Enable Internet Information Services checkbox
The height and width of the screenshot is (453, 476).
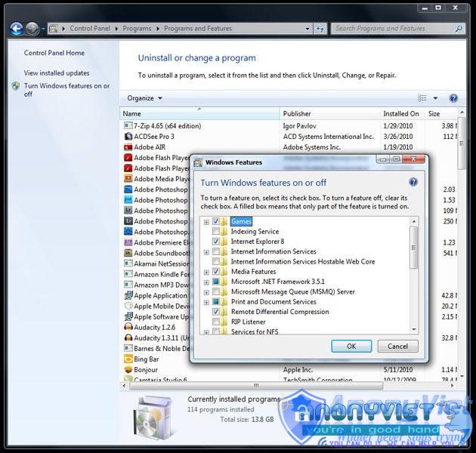click(216, 251)
